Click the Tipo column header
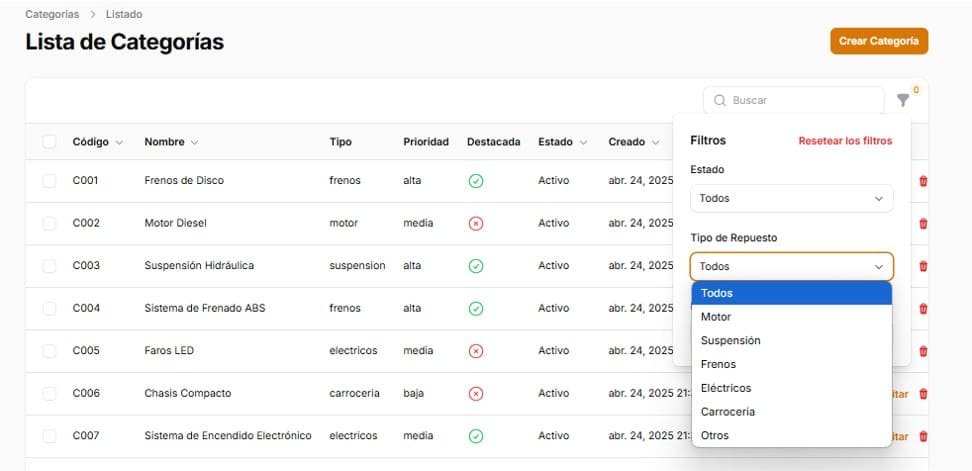Screen dimensions: 972x471 340,142
